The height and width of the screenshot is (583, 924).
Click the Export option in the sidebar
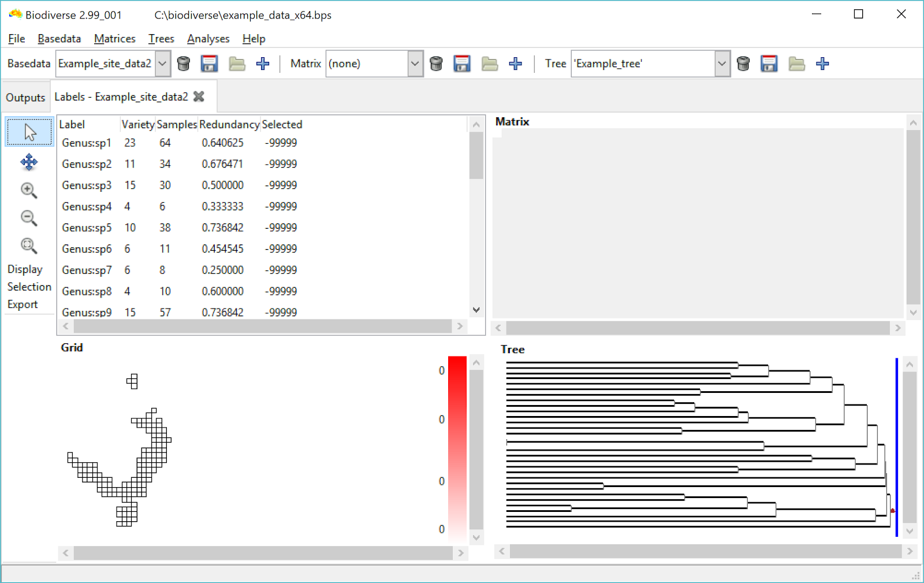(x=24, y=304)
